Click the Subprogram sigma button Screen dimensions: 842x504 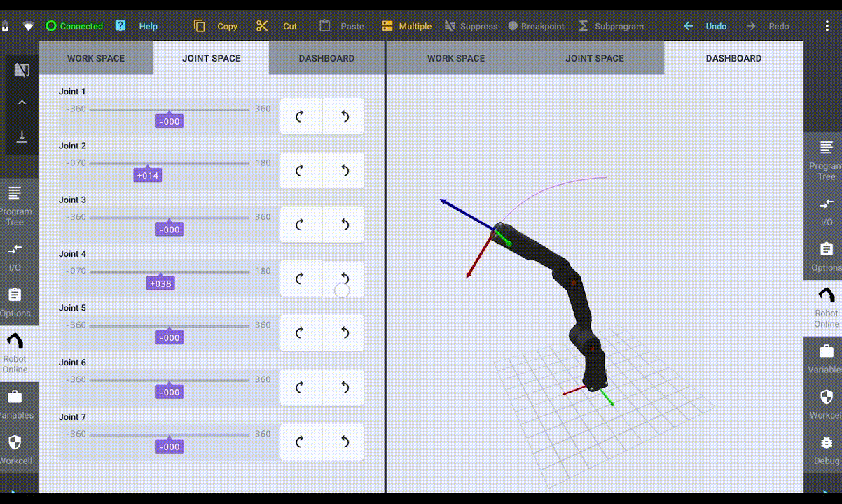click(611, 26)
